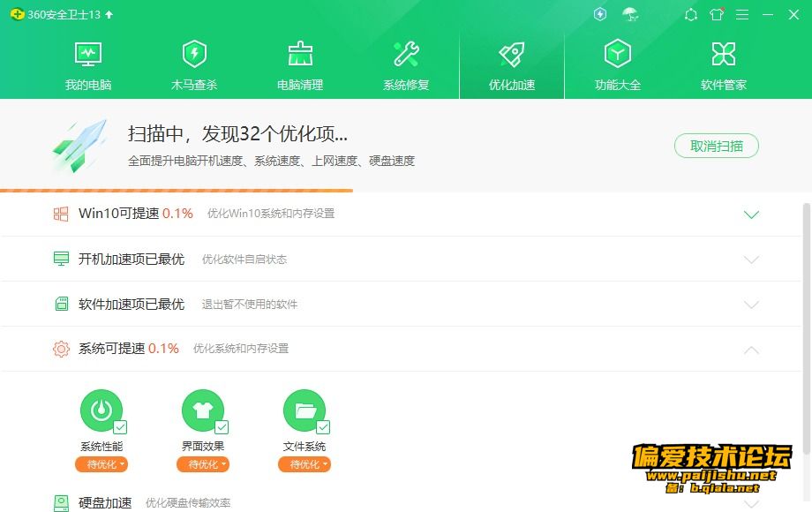Viewport: 812px width, 512px height.
Task: Switch to the 我的电脑 tab
Action: tap(88, 65)
